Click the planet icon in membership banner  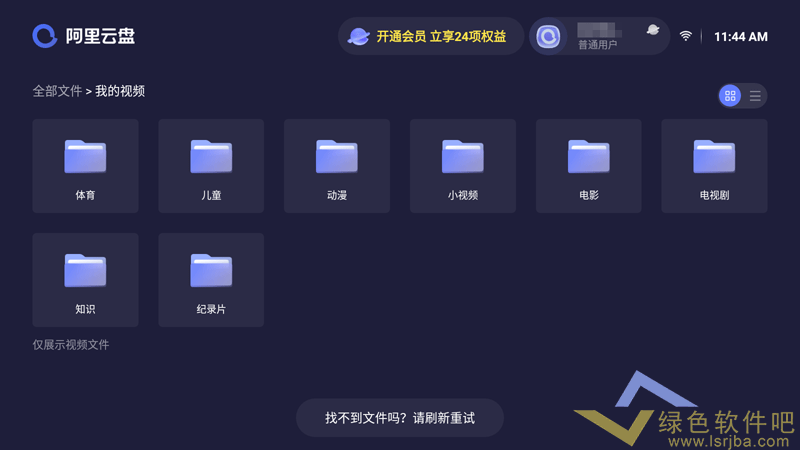click(x=358, y=36)
